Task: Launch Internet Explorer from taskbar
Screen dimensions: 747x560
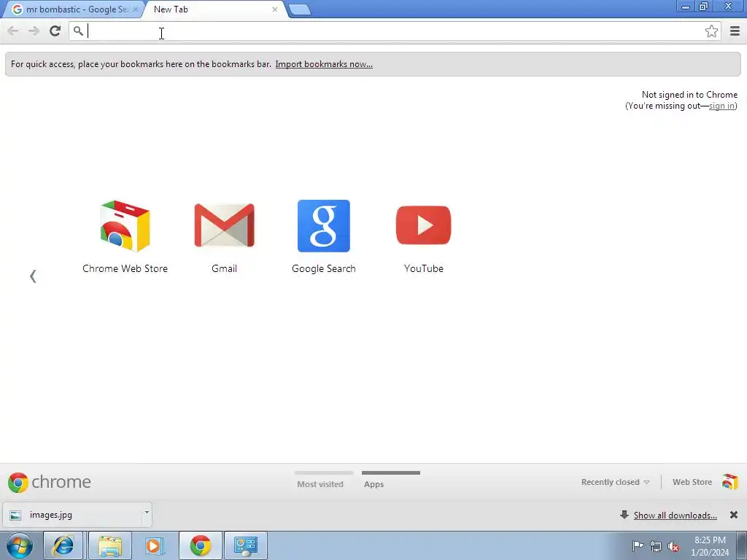Action: coord(63,545)
